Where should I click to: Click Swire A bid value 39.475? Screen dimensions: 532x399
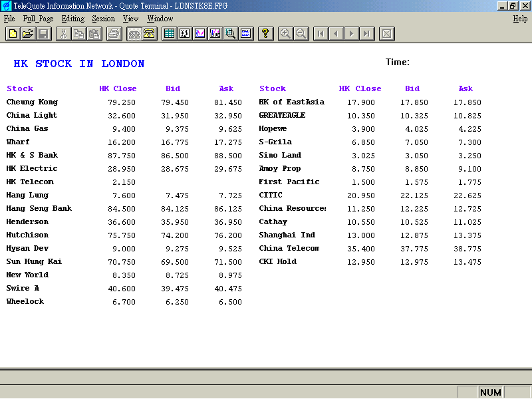tap(175, 289)
